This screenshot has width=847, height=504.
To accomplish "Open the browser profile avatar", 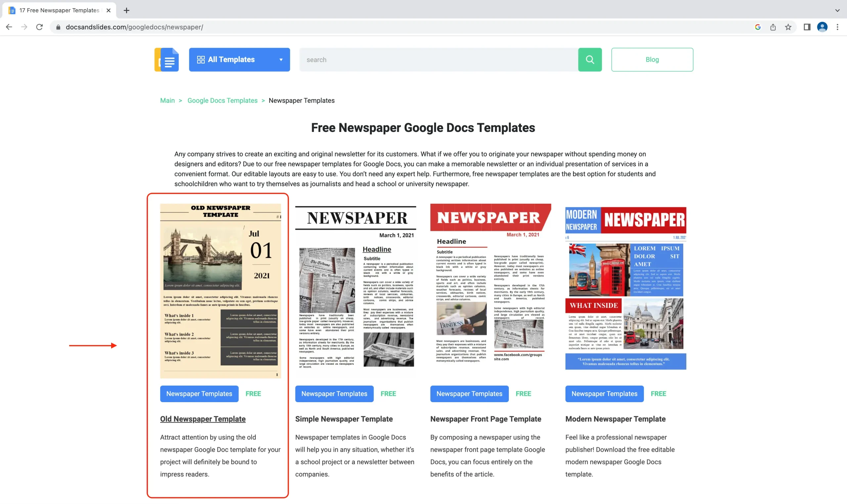I will (822, 27).
